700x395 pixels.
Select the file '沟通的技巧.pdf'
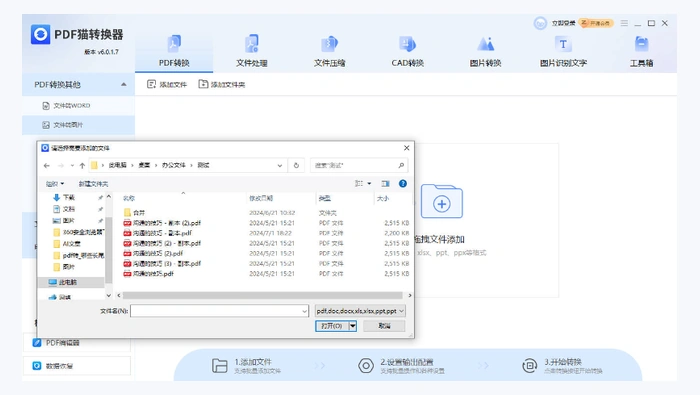149,274
